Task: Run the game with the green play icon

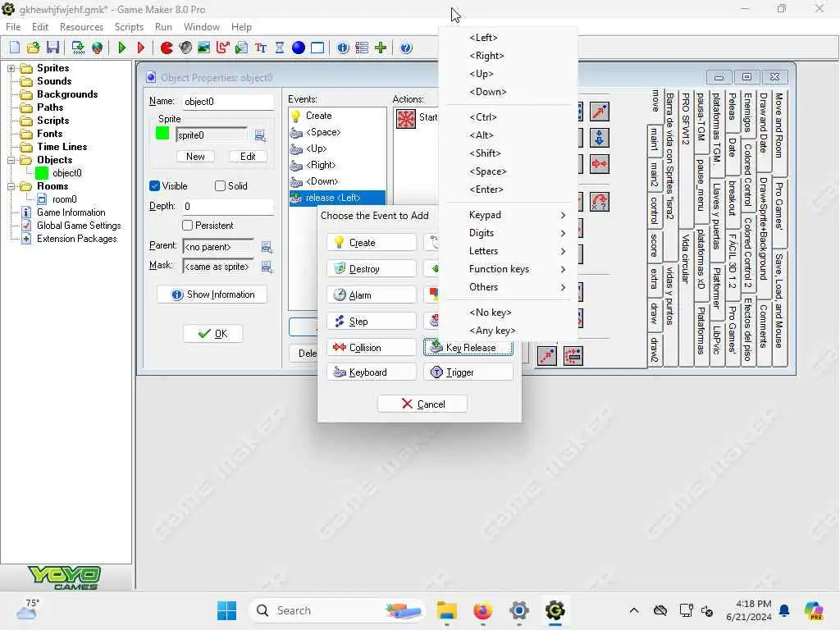Action: tap(121, 48)
